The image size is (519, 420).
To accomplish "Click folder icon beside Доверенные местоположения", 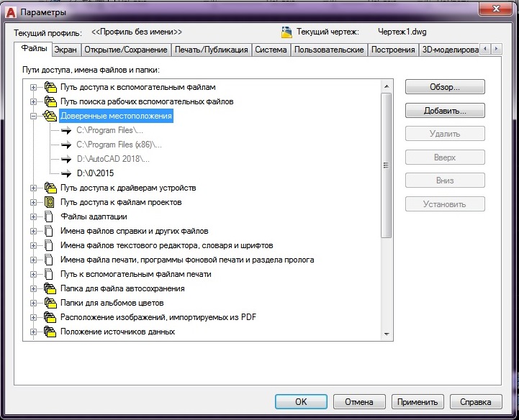I will point(50,116).
